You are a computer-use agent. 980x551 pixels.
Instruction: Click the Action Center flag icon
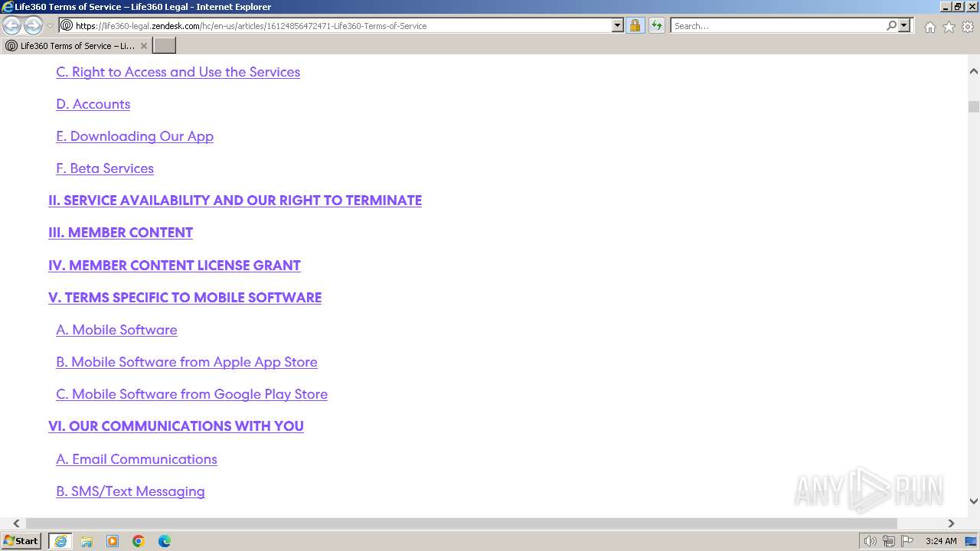click(907, 541)
